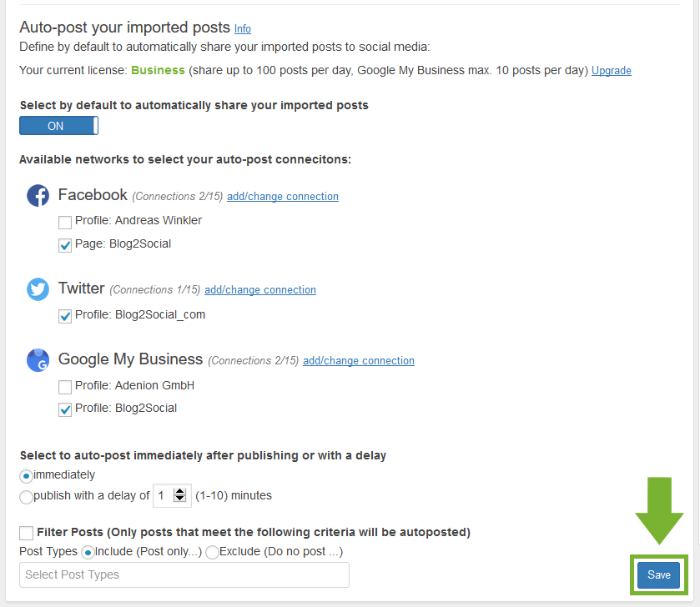Select the immediately radio option
This screenshot has width=700, height=607.
[27, 476]
